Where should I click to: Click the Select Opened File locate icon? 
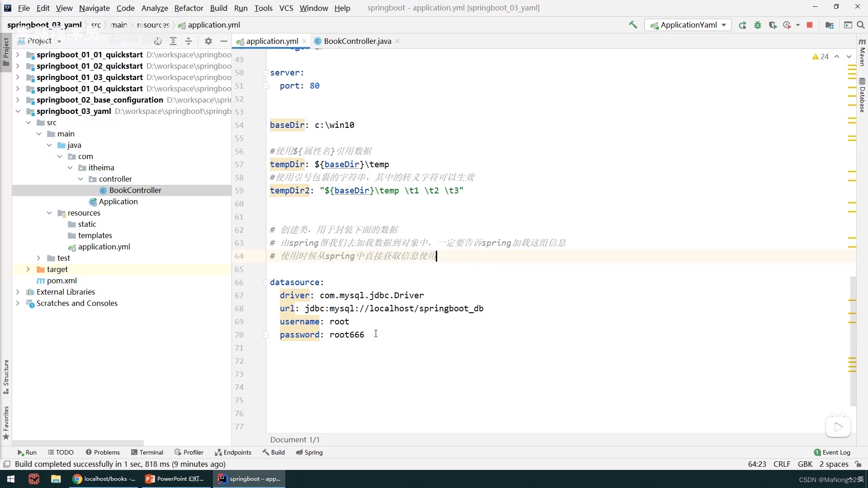[x=157, y=41]
